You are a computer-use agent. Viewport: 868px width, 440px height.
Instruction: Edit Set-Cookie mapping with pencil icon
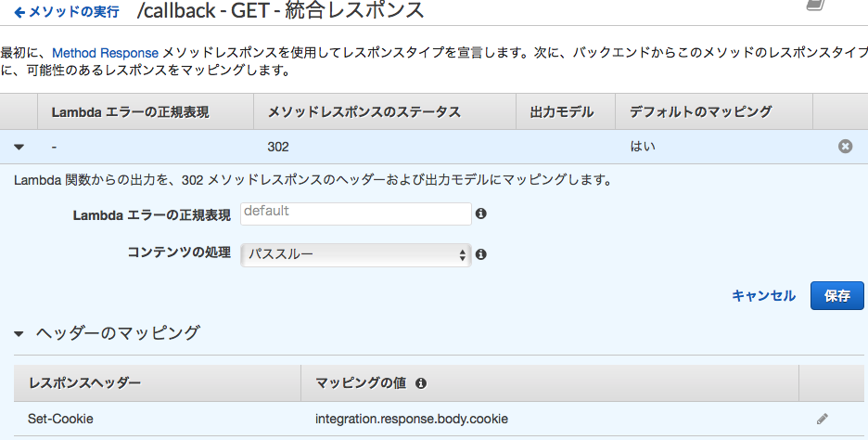pyautogui.click(x=822, y=419)
